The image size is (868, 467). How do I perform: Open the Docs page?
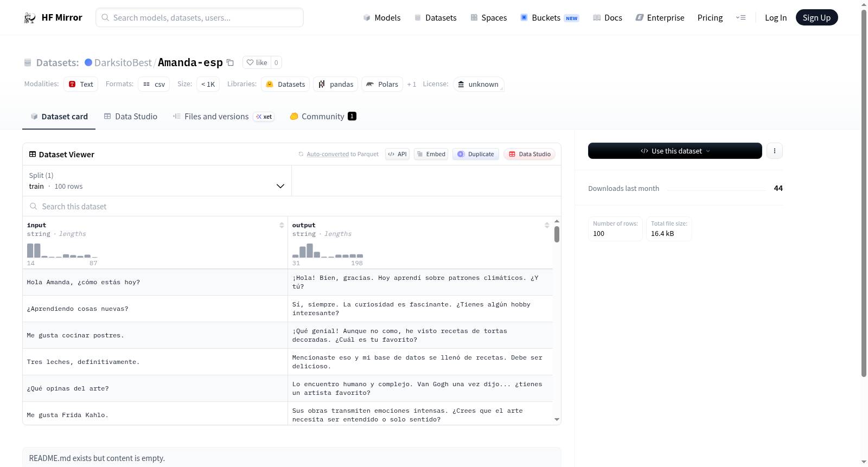608,17
